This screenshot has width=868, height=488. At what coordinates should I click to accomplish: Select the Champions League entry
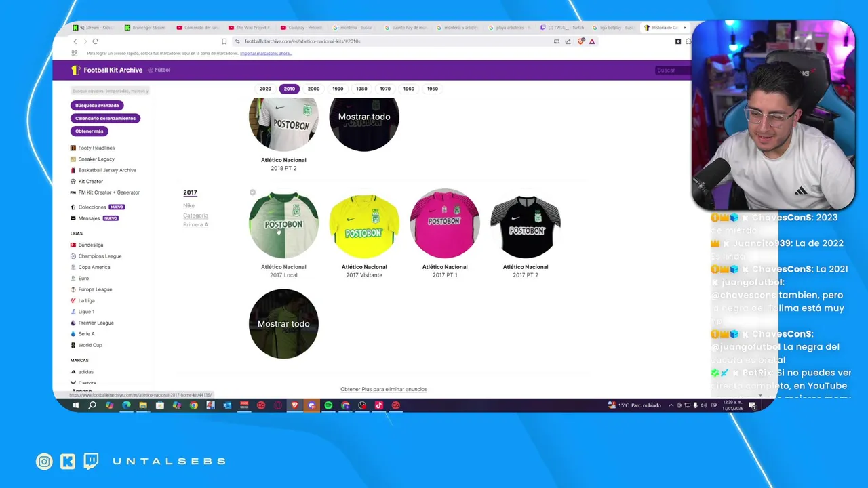pos(99,256)
